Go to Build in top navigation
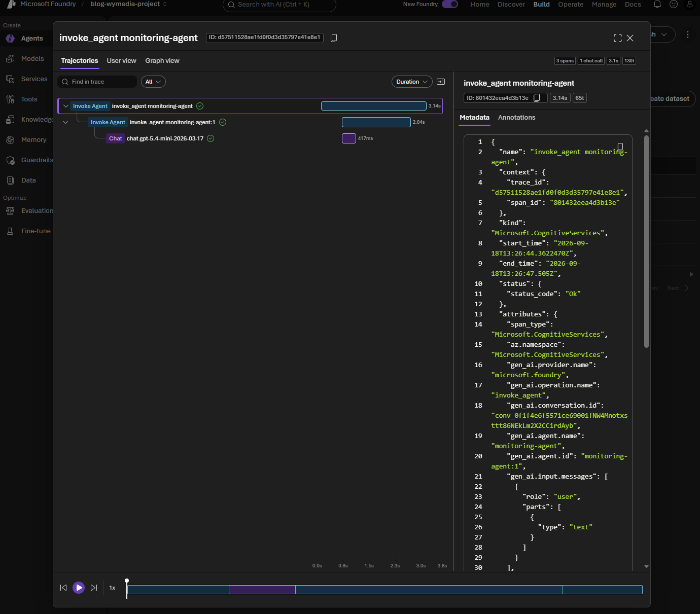This screenshot has width=700, height=614. (541, 4)
